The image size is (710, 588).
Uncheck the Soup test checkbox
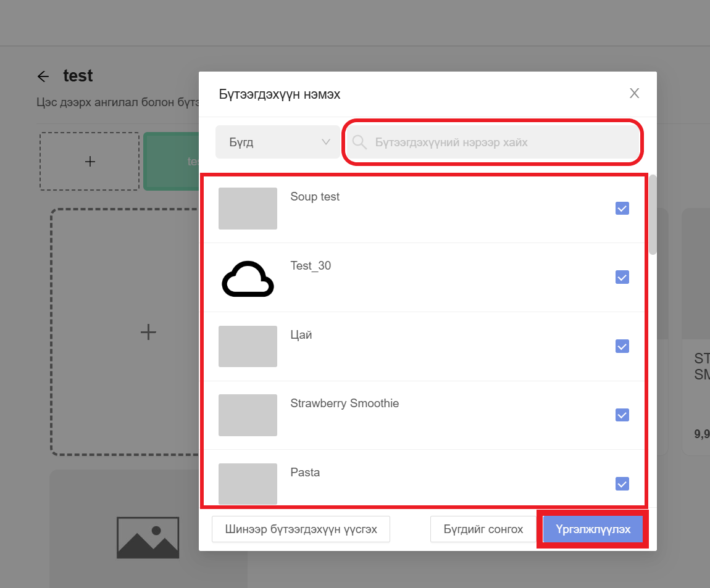click(622, 209)
